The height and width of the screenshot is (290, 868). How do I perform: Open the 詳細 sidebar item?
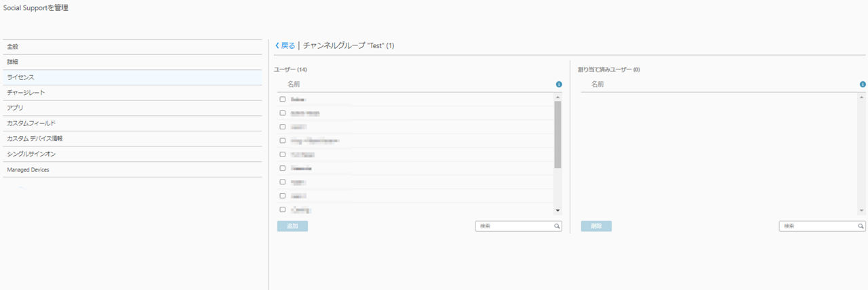132,62
